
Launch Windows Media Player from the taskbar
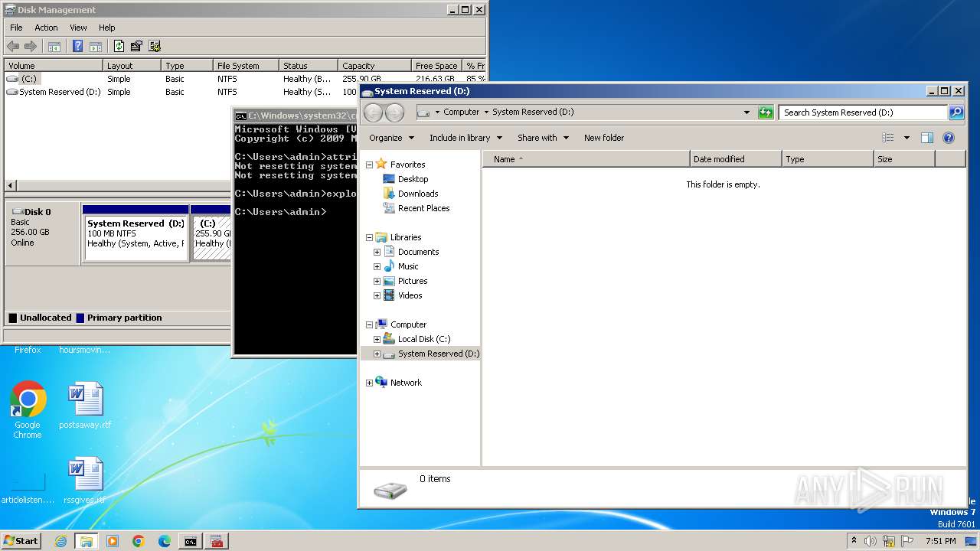(113, 541)
